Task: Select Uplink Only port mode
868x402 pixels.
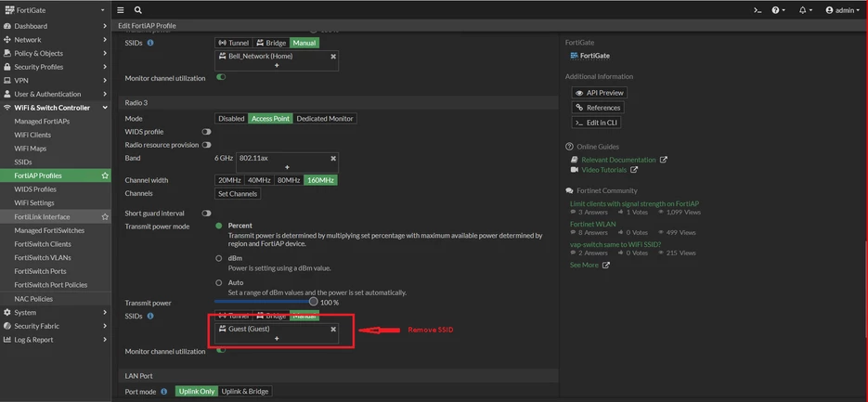Action: point(197,392)
